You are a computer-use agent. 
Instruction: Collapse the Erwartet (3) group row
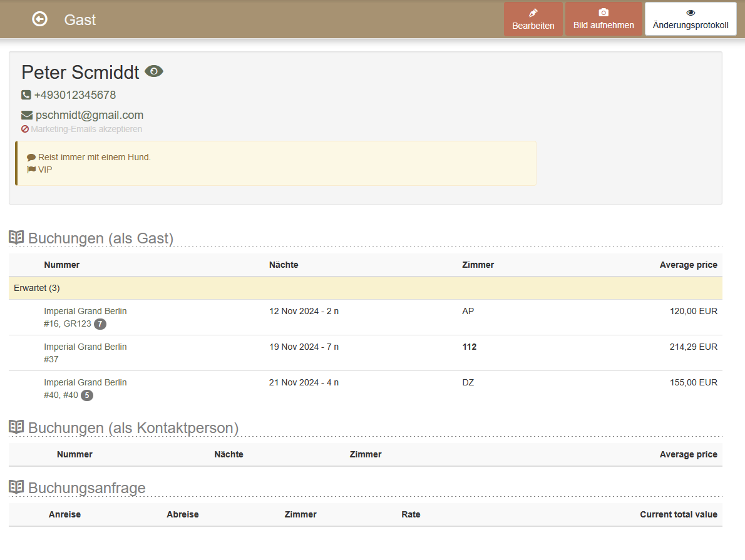tap(366, 288)
